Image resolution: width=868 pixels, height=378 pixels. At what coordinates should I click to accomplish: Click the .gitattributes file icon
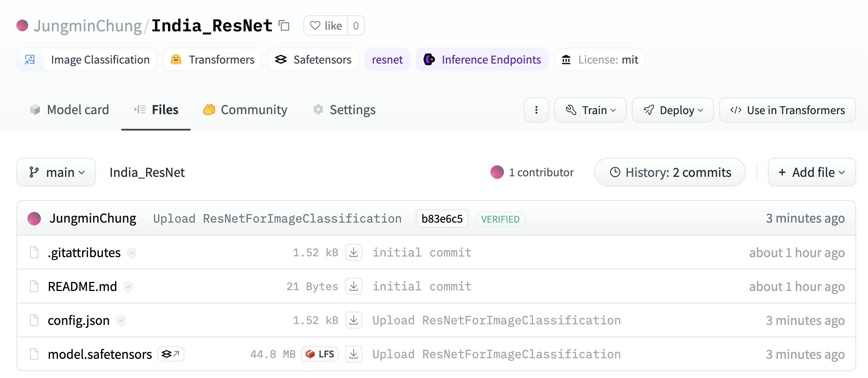(x=34, y=252)
